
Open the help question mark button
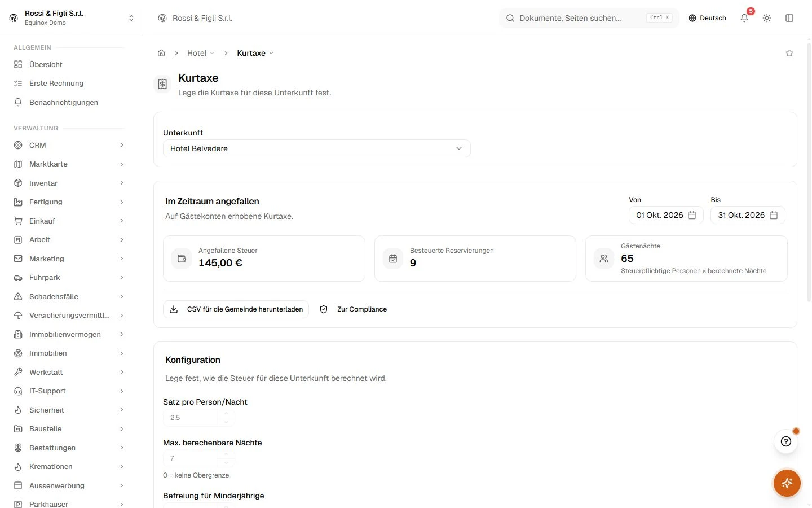(786, 441)
